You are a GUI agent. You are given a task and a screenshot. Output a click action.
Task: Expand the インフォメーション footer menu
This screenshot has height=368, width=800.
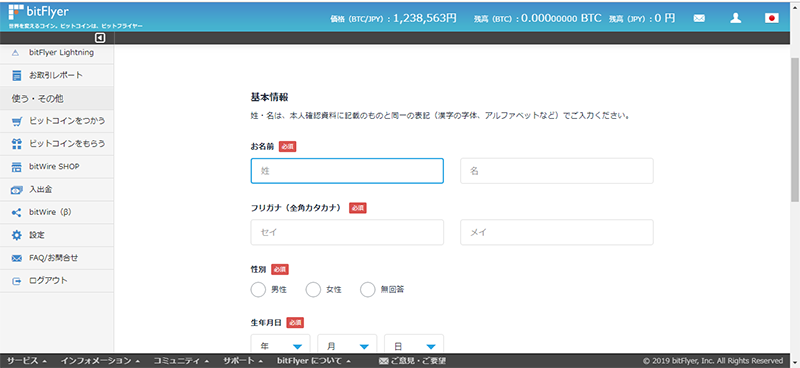(100, 361)
